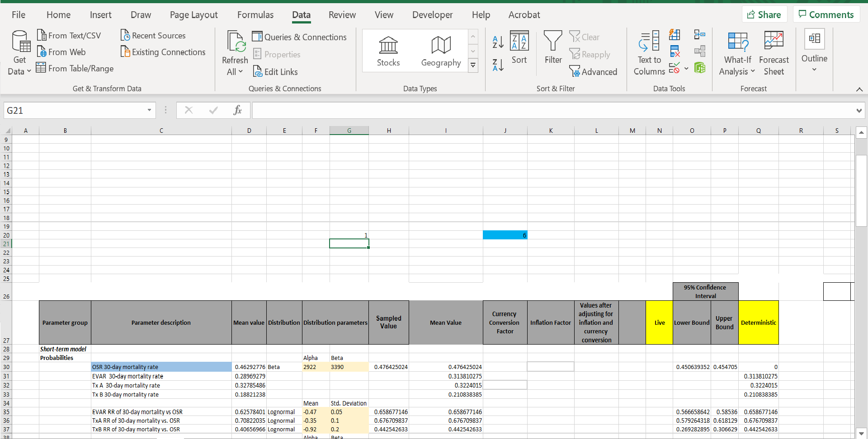Sort descending with the Z to A icon
The image size is (868, 439).
point(498,65)
